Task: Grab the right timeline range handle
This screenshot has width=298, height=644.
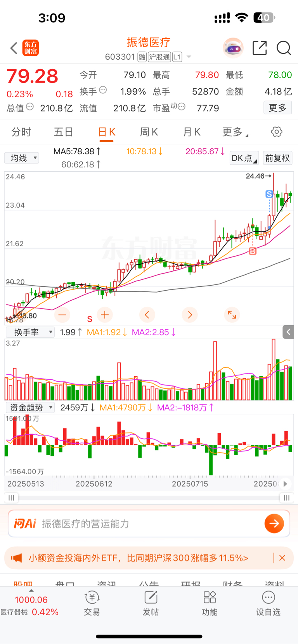Action: [x=286, y=498]
